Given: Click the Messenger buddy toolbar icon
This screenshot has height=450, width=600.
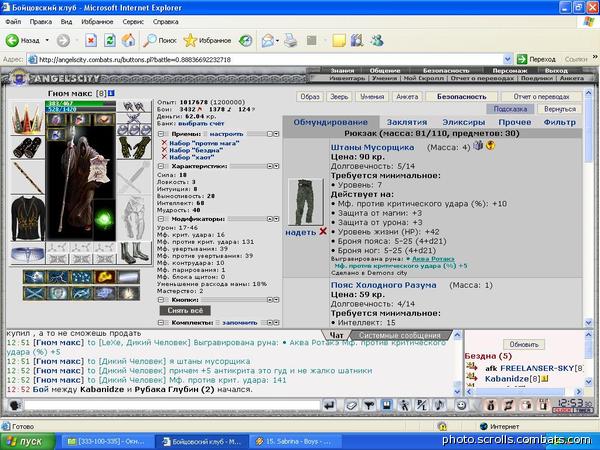Looking at the screenshot, I should pos(377,40).
